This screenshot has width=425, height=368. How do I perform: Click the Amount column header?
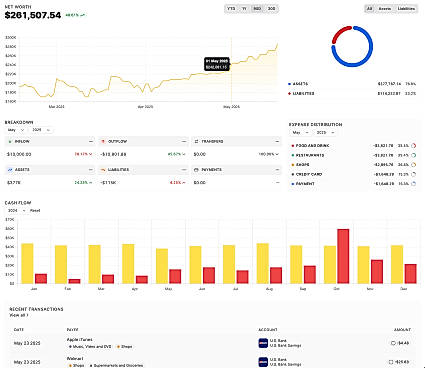point(402,330)
